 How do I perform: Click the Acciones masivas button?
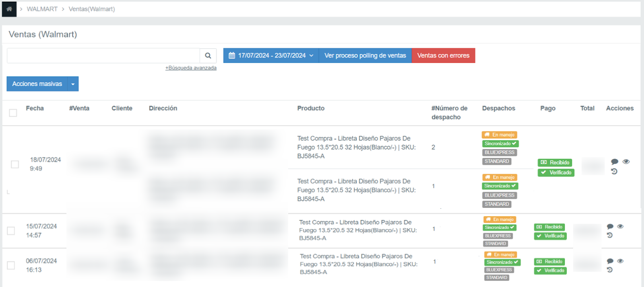(37, 84)
